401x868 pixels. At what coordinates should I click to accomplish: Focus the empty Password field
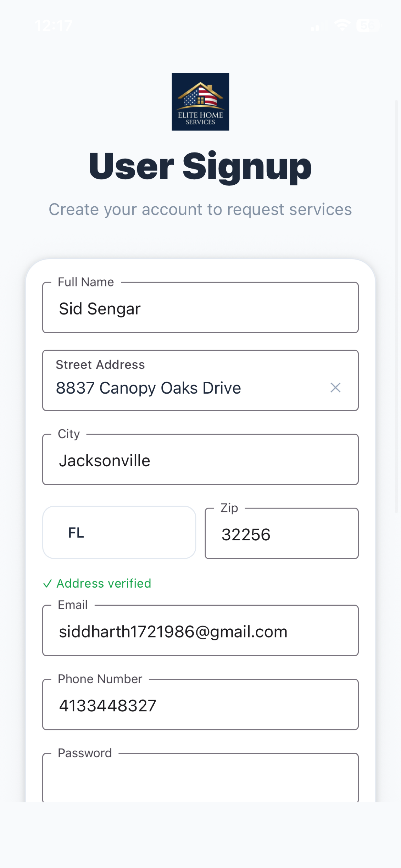coord(200,778)
